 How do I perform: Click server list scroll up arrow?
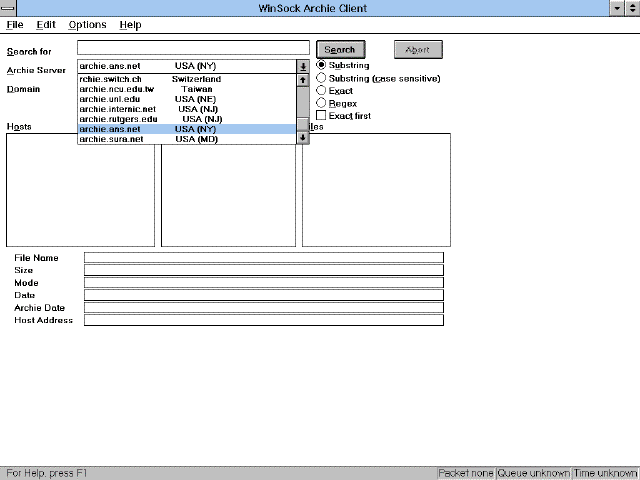pos(303,80)
